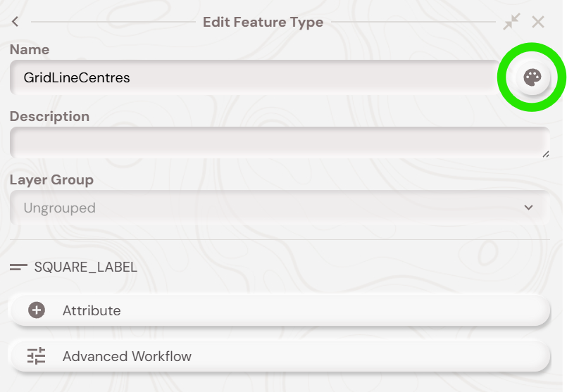567x392 pixels.
Task: Open the Layer Group dropdown showing Ungrouped
Action: [x=279, y=208]
